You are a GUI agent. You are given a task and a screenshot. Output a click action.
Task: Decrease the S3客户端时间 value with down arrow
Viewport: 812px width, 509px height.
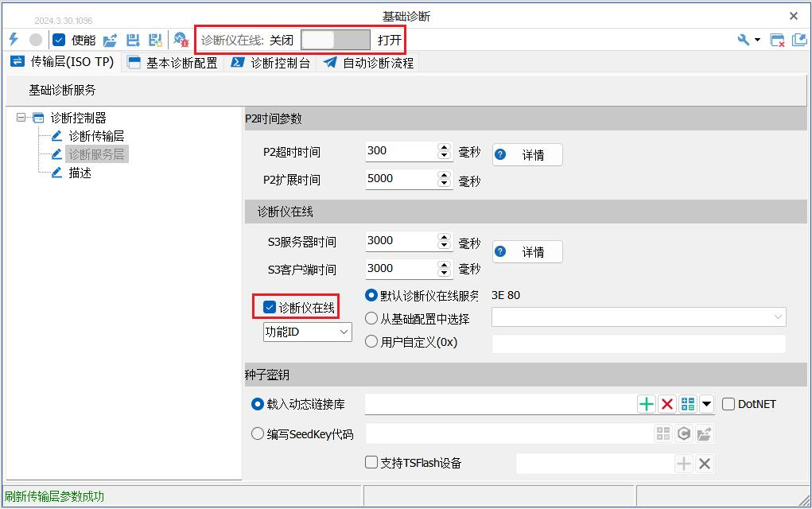point(444,274)
